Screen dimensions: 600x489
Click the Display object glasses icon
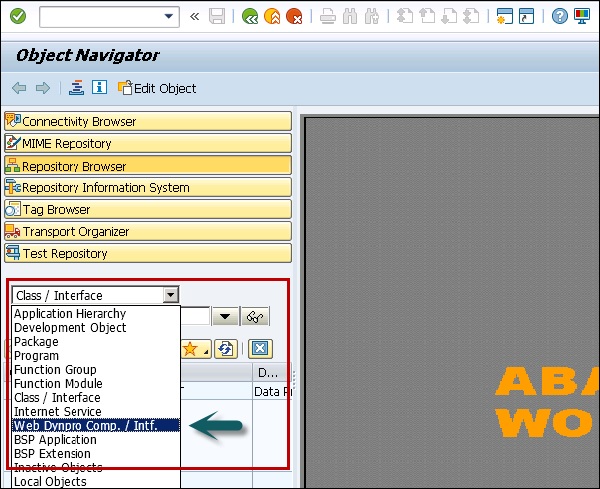click(256, 317)
